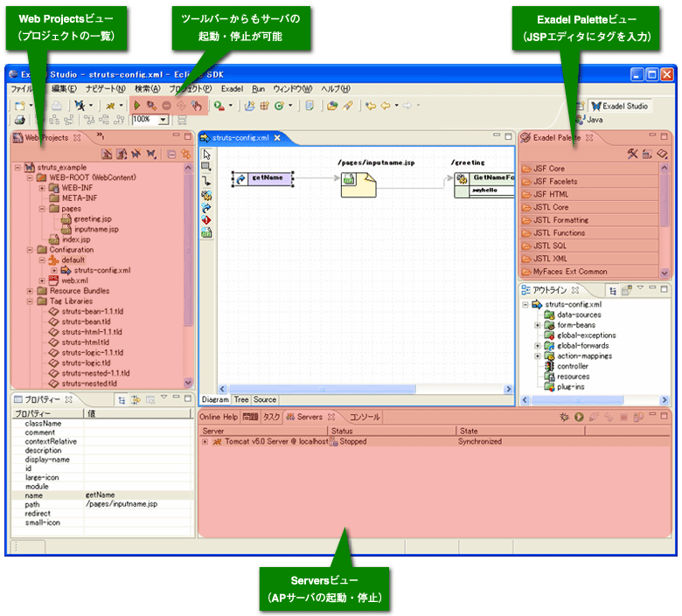
Task: Switch to the Java perspective
Action: (589, 120)
